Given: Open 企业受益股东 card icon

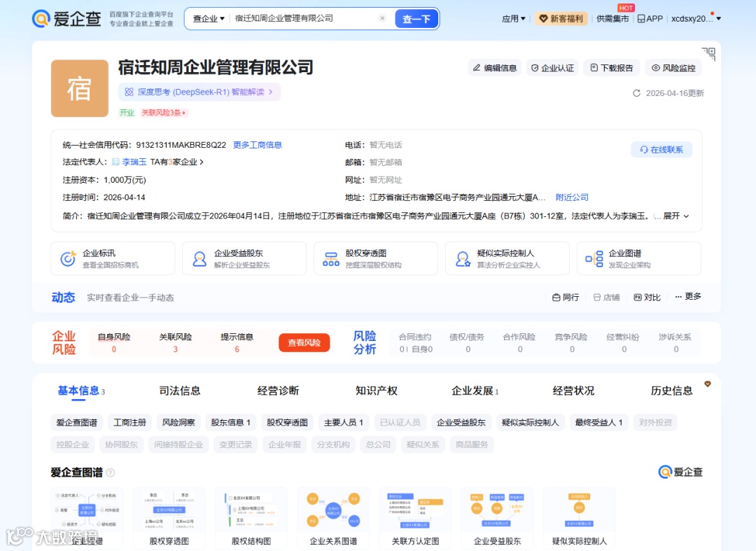Looking at the screenshot, I should point(199,259).
